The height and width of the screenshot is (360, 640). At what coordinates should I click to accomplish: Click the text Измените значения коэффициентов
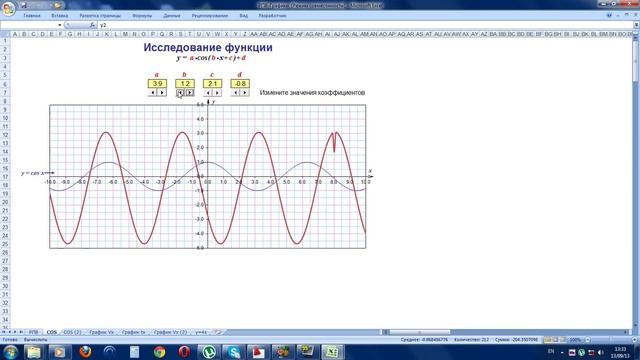tap(312, 93)
